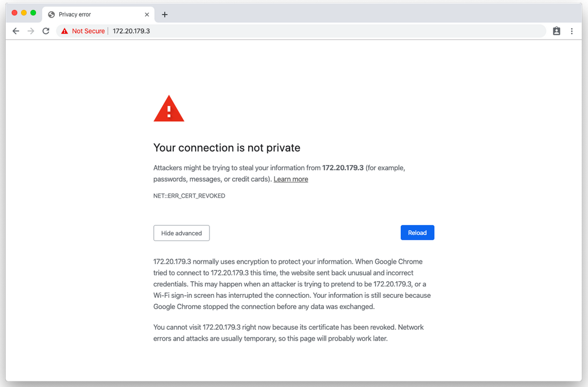Follow the Learn more link
Viewport: 588px width, 387px height.
coord(291,179)
